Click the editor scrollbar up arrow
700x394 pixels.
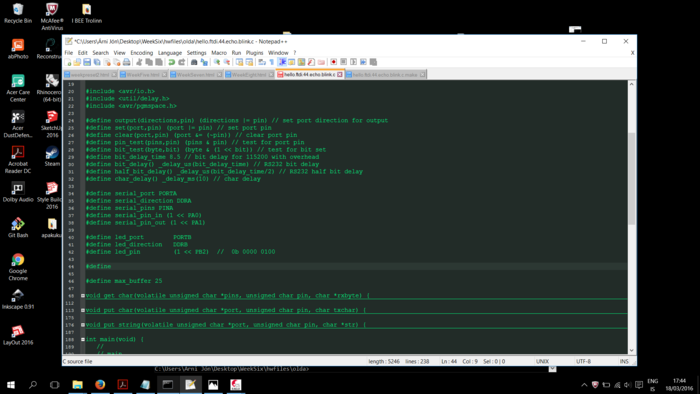coord(632,84)
